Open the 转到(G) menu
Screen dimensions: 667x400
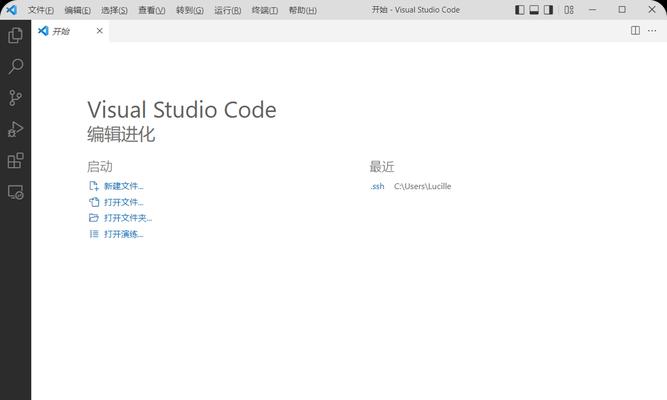pyautogui.click(x=190, y=10)
